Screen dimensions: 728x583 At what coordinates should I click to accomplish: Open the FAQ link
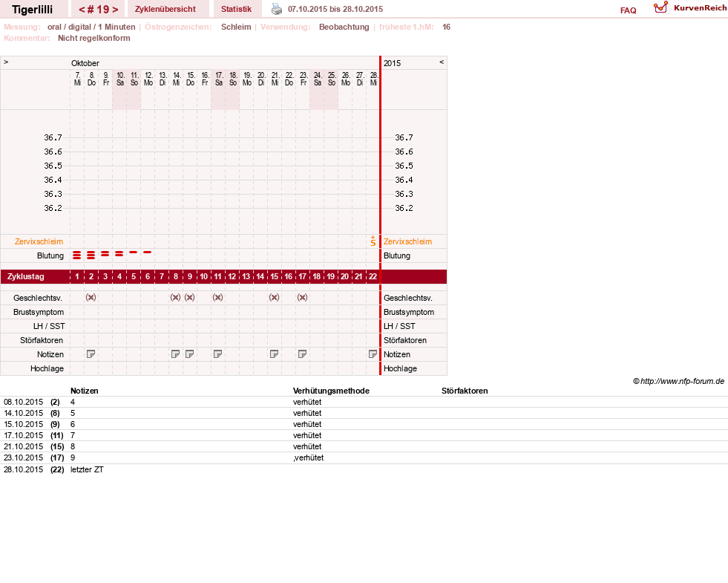pos(628,10)
